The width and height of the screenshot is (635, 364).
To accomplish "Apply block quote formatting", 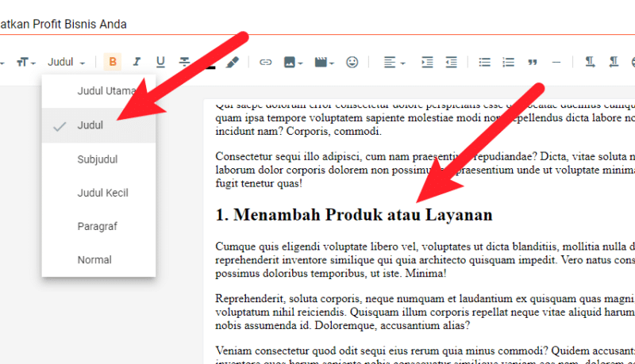I will 532,62.
